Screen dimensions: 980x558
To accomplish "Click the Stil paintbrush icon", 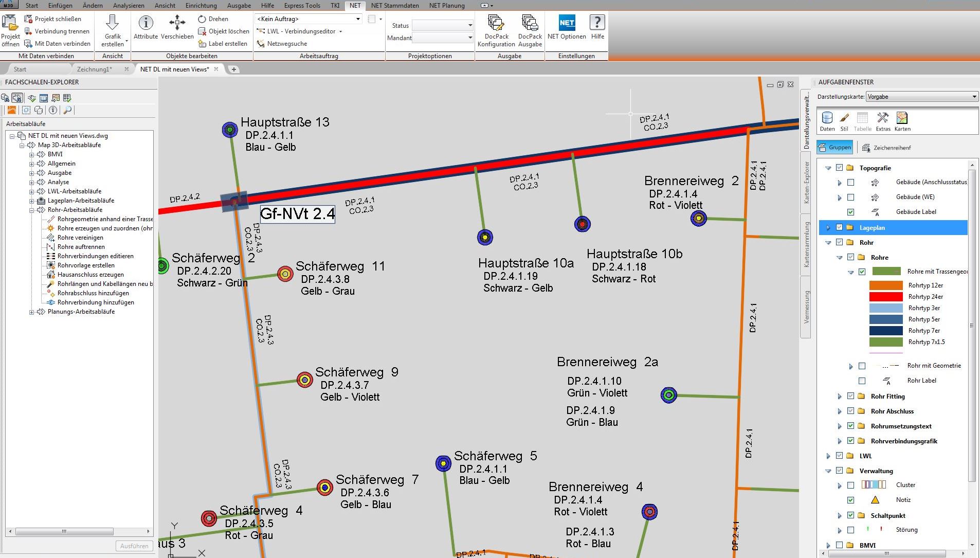I will pyautogui.click(x=844, y=118).
